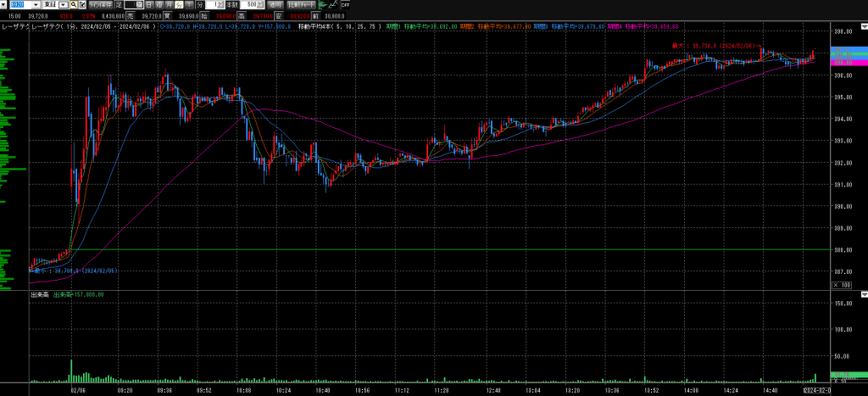
Task: Select the 週 weekly timeframe button
Action: (159, 5)
